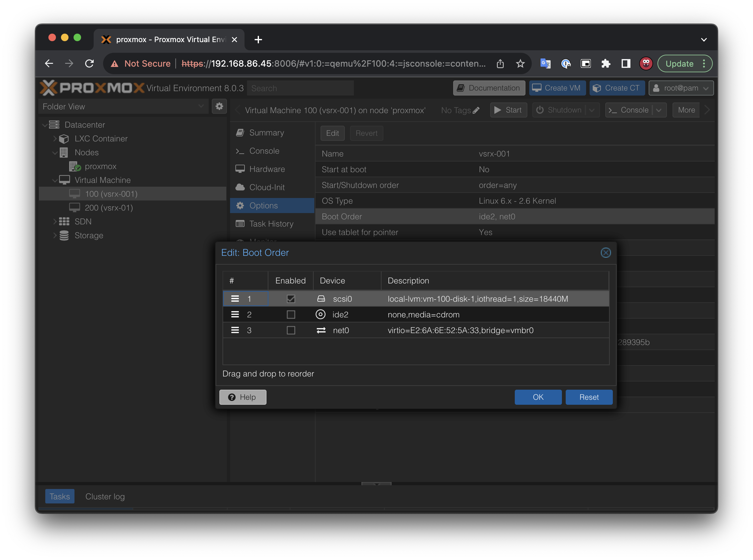753x560 pixels.
Task: Click the Reset button in dialog
Action: (589, 397)
